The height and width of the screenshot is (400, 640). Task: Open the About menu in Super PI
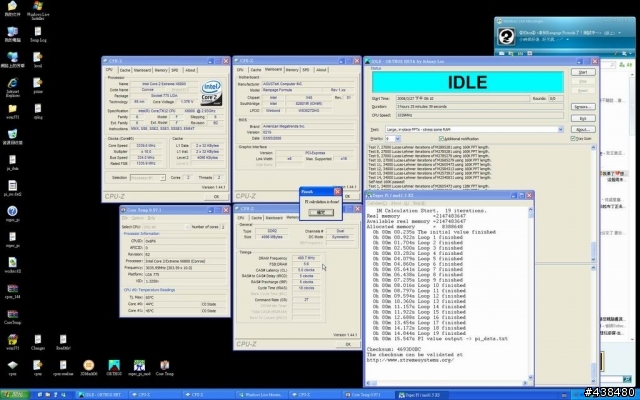[398, 203]
